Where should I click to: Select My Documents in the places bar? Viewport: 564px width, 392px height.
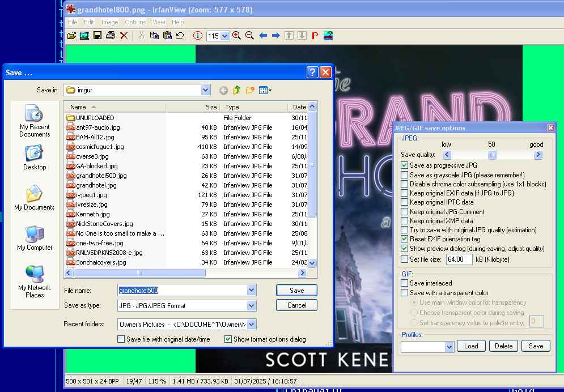(35, 198)
